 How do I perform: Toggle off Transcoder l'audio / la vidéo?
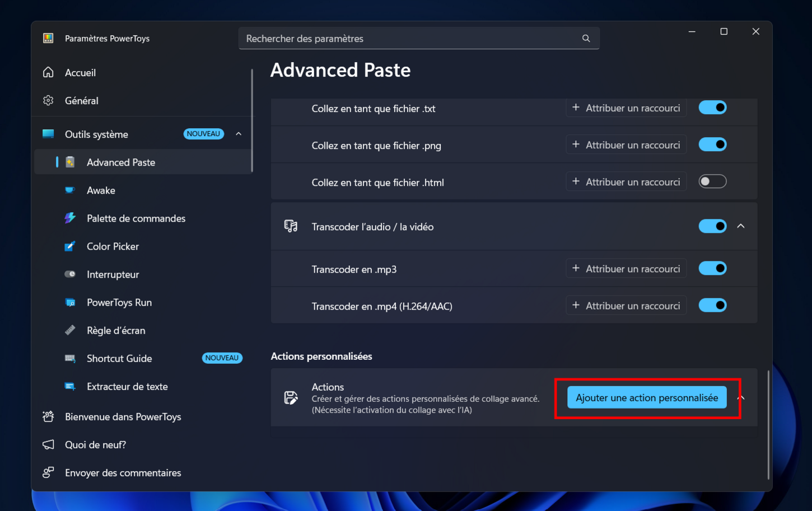[712, 226]
